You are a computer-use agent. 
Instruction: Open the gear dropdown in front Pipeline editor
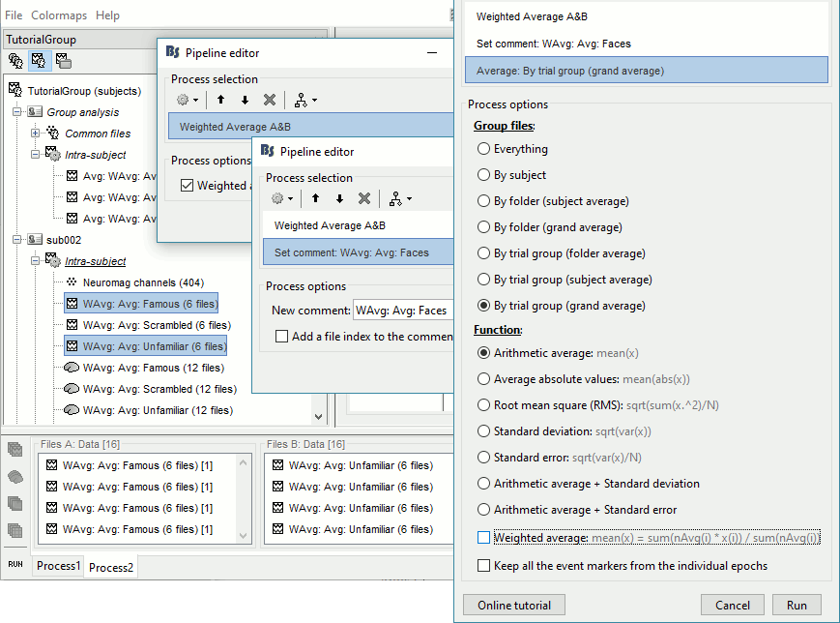tap(283, 198)
